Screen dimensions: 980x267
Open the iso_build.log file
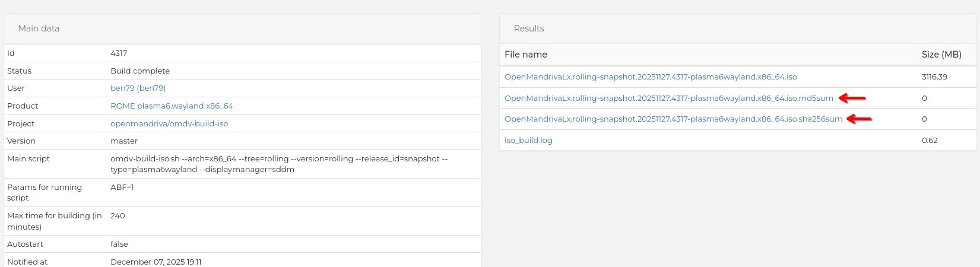[528, 140]
